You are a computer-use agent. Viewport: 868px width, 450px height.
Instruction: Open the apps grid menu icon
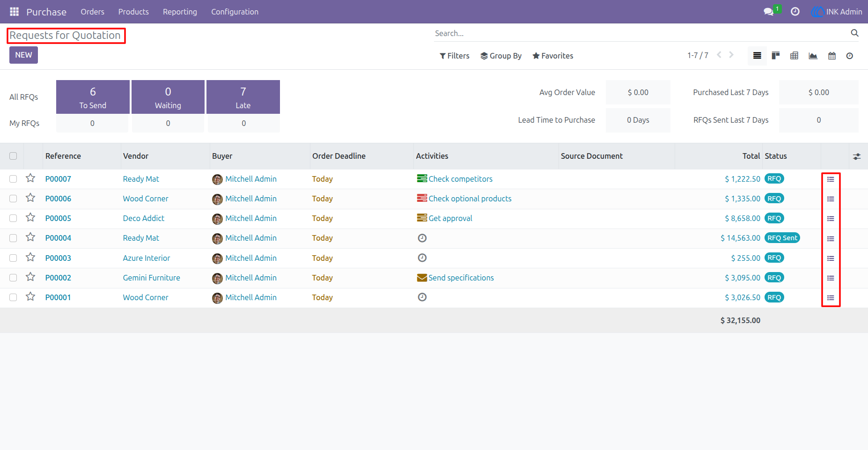click(15, 12)
